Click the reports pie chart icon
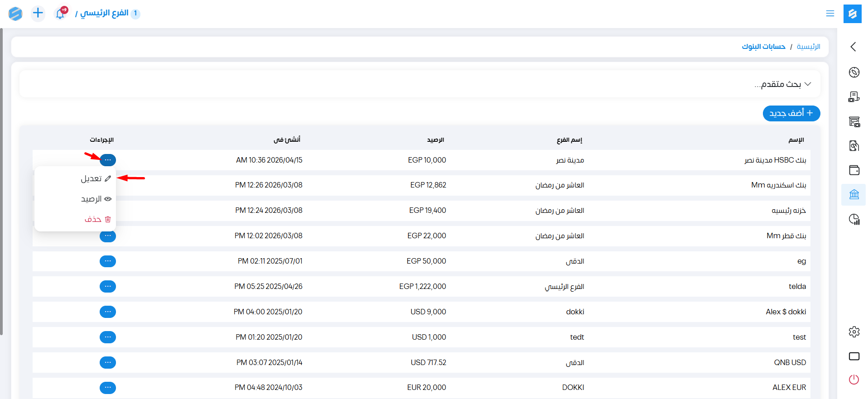The width and height of the screenshot is (868, 399). tap(854, 219)
